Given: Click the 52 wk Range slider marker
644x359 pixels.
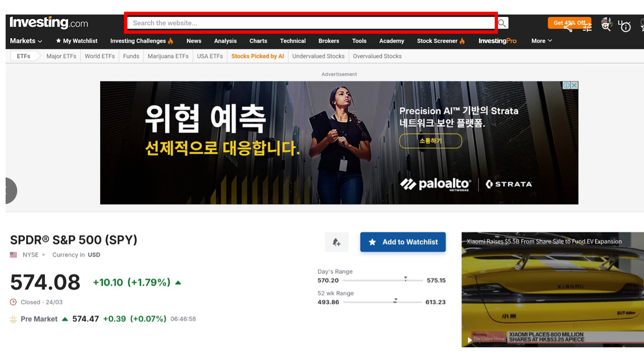Looking at the screenshot, I should pos(395,301).
